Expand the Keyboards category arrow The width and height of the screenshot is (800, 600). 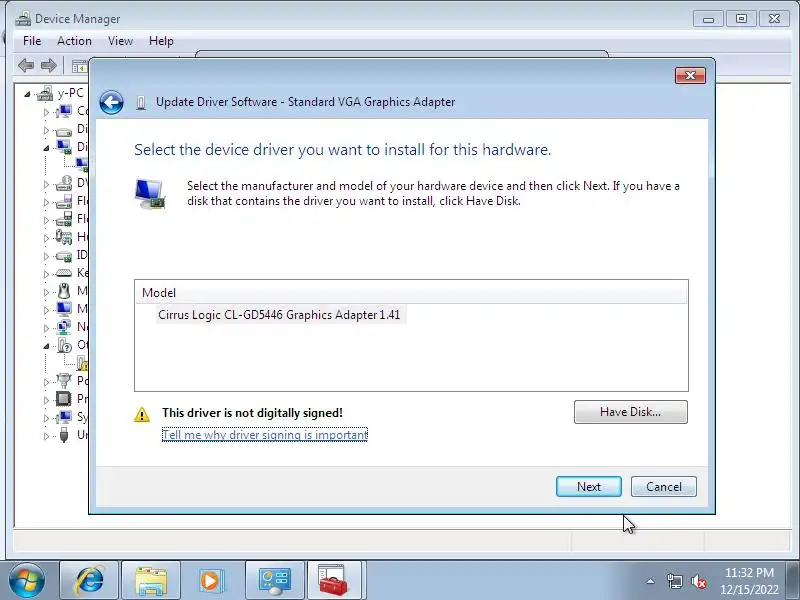click(46, 274)
